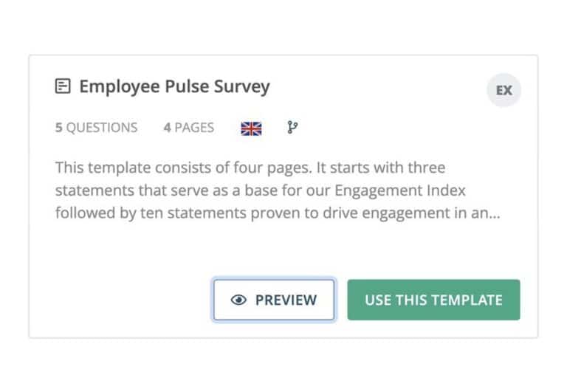Click the 4 PAGES label

coord(189,128)
